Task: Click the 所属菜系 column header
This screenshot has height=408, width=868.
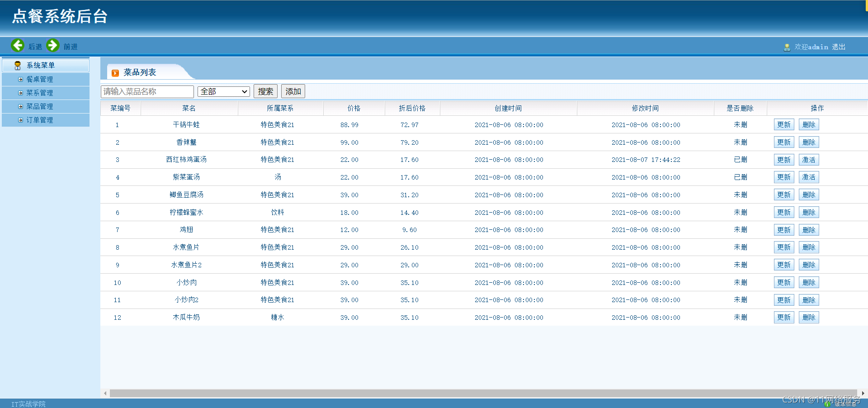Action: click(x=280, y=108)
